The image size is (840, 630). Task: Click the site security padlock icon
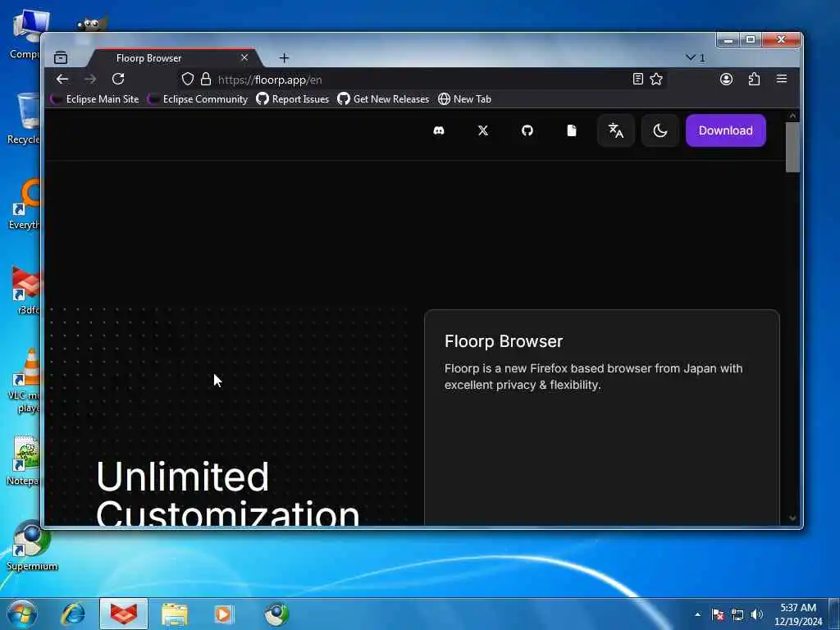click(x=206, y=80)
